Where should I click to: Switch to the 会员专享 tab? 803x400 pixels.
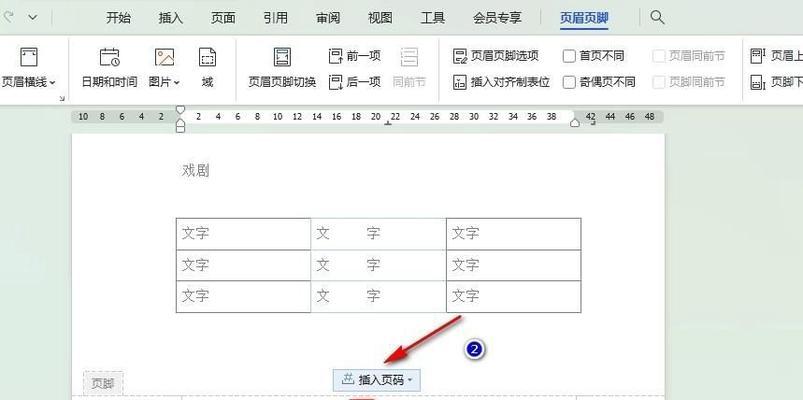pos(497,18)
